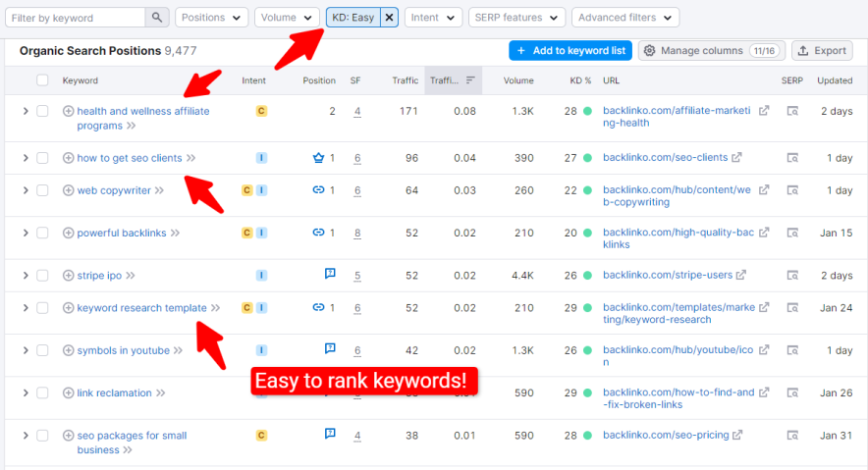Open SERP snapshot for health and wellness row
The height and width of the screenshot is (470, 868).
click(792, 111)
